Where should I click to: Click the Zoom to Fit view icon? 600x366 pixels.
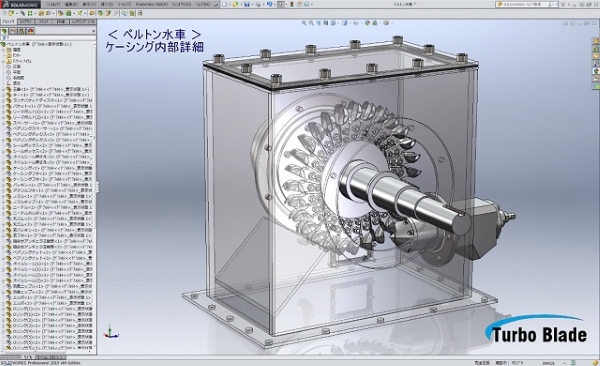click(304, 23)
